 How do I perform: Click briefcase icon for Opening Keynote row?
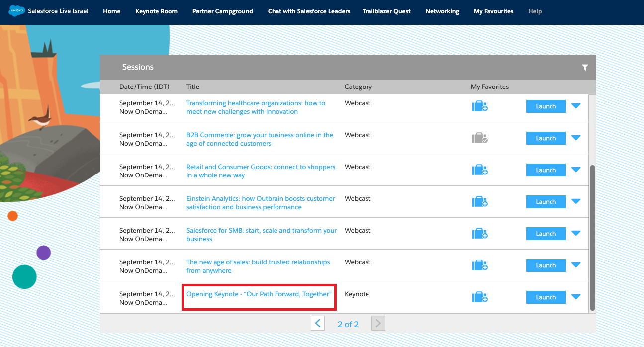[479, 297]
